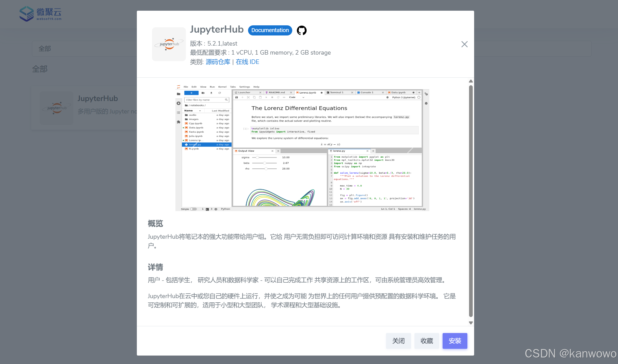Click the JupyterHub logo in dialog header

(x=169, y=44)
